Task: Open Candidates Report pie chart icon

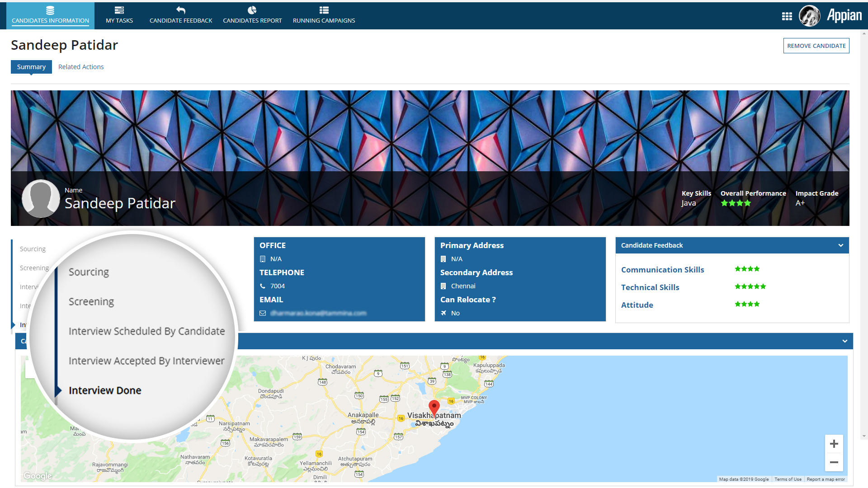Action: [252, 10]
